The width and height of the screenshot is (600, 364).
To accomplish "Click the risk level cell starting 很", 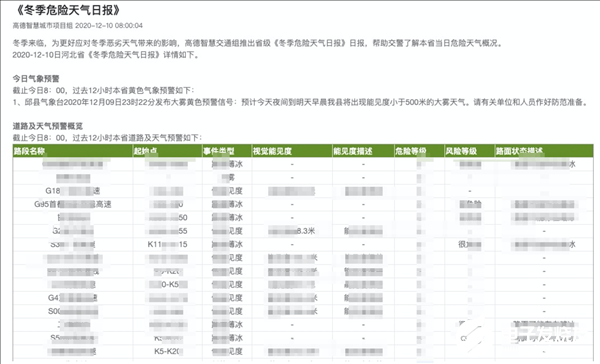I will point(470,245).
